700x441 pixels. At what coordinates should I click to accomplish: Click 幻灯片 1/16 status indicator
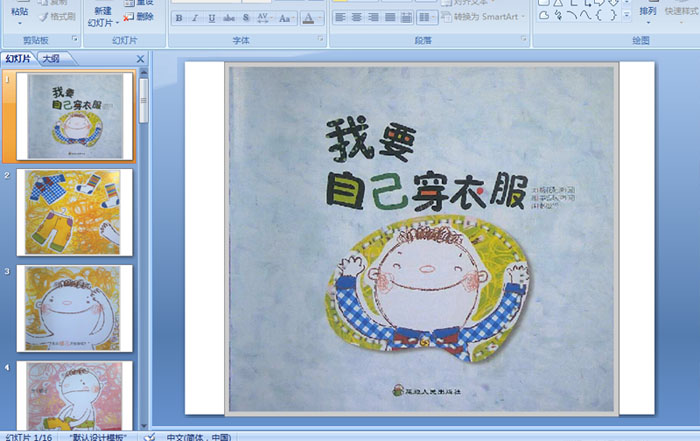coord(29,437)
